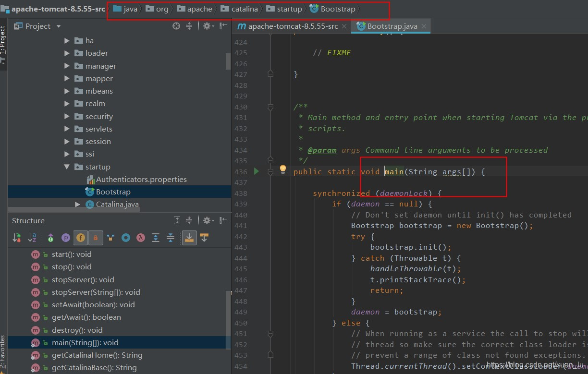Screen dimensions: 588x374
Task: Select getCatalinaHome(): String method
Action: tap(97, 355)
